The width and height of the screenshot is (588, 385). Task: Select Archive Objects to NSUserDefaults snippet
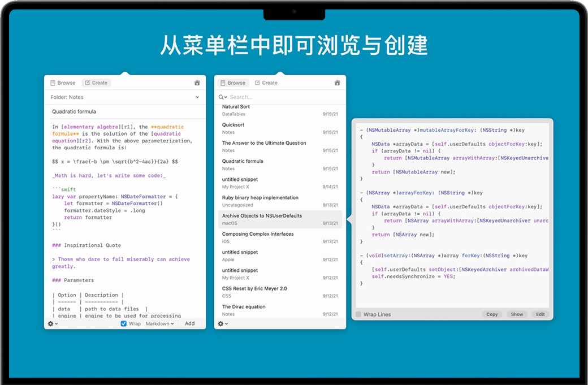coord(280,219)
